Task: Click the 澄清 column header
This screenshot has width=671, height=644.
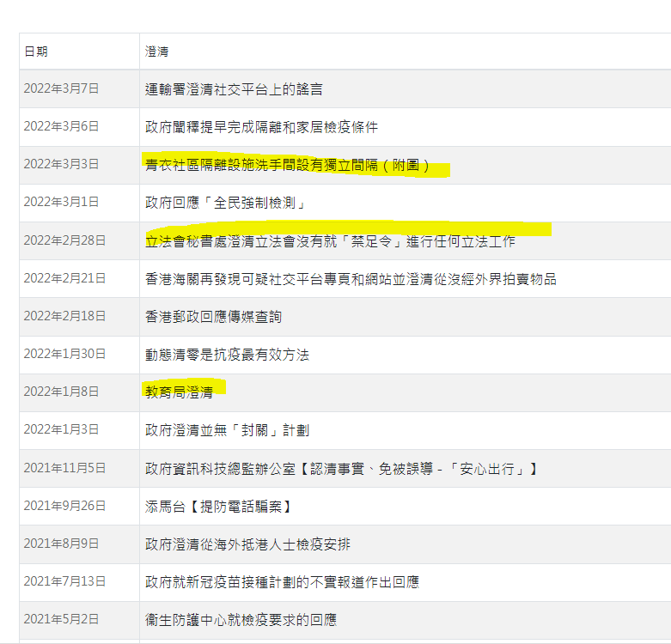Action: 405,52
